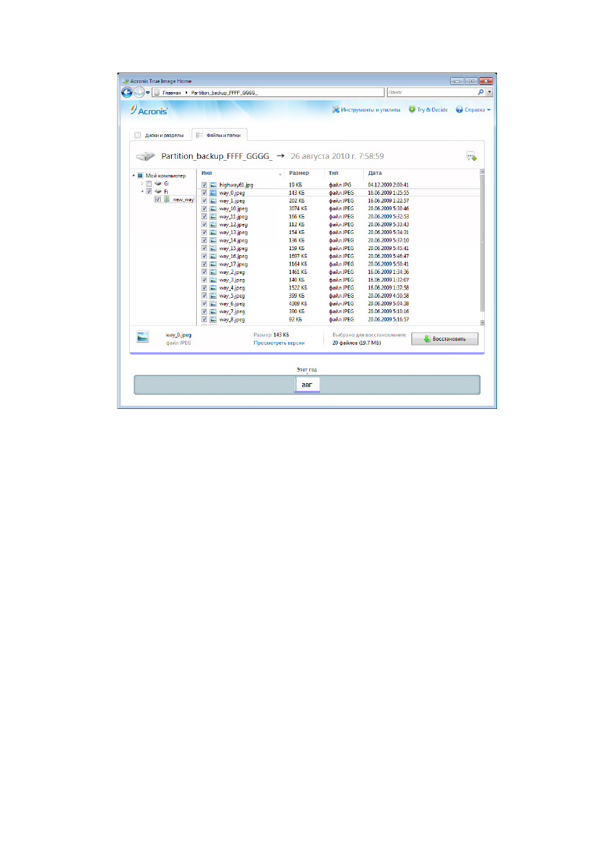Switch to the Диски и разделы tab
This screenshot has height=868, width=614.
pos(159,135)
